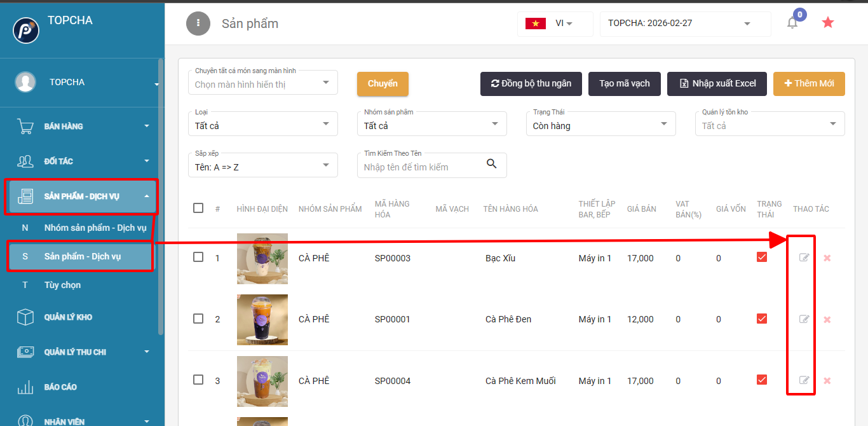Open the notification bell icon

(792, 24)
